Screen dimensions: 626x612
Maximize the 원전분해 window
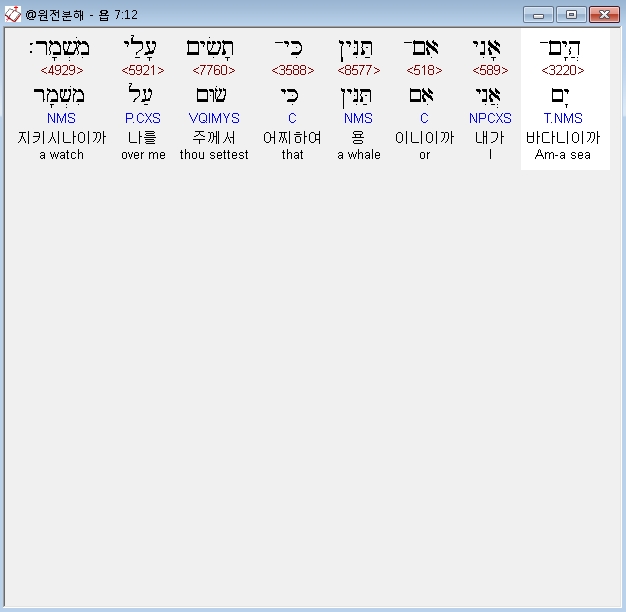(x=571, y=15)
